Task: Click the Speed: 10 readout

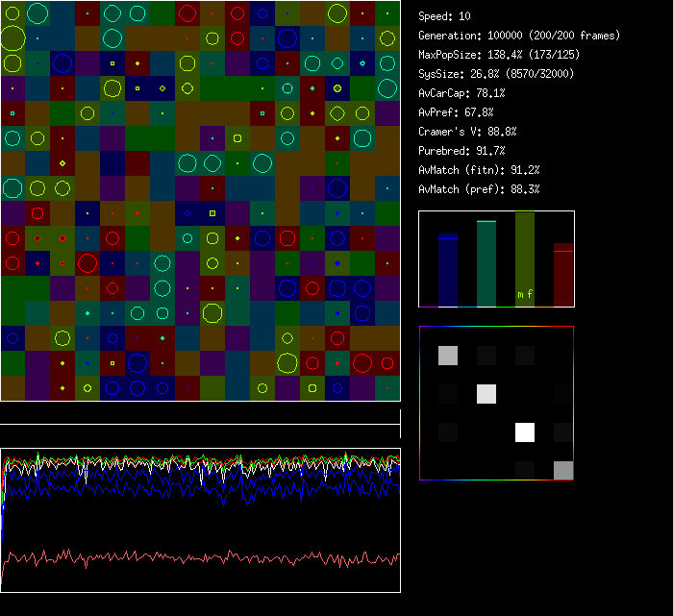Action: [444, 16]
